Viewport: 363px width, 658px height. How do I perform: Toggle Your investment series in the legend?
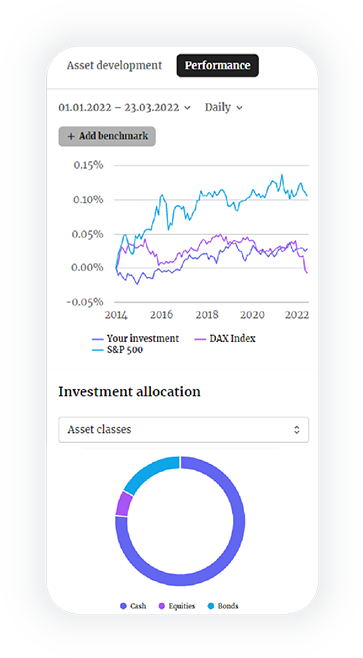click(136, 339)
